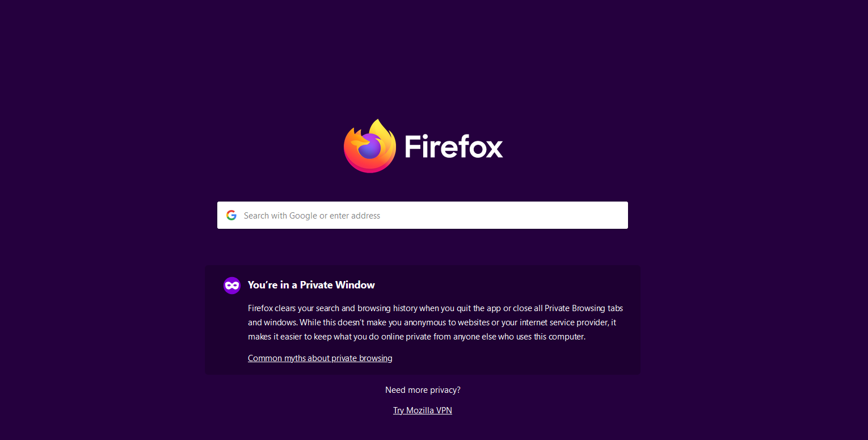Open the Try Mozilla VPN link
The width and height of the screenshot is (868, 440).
423,410
